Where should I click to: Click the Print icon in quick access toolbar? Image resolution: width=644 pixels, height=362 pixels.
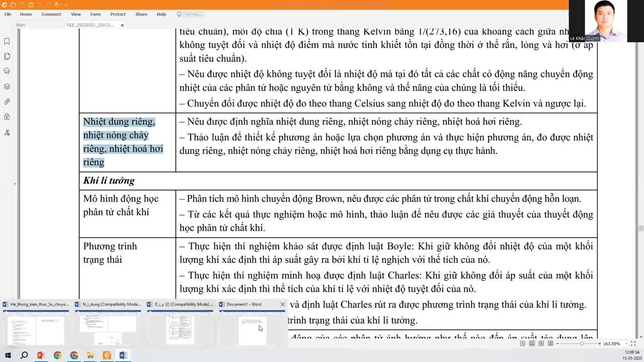[31, 5]
